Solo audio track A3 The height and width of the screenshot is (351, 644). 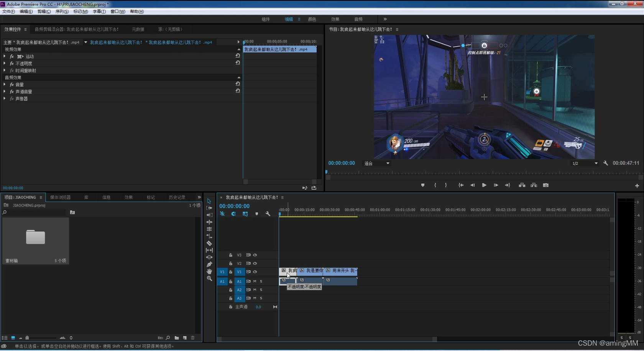click(x=261, y=298)
